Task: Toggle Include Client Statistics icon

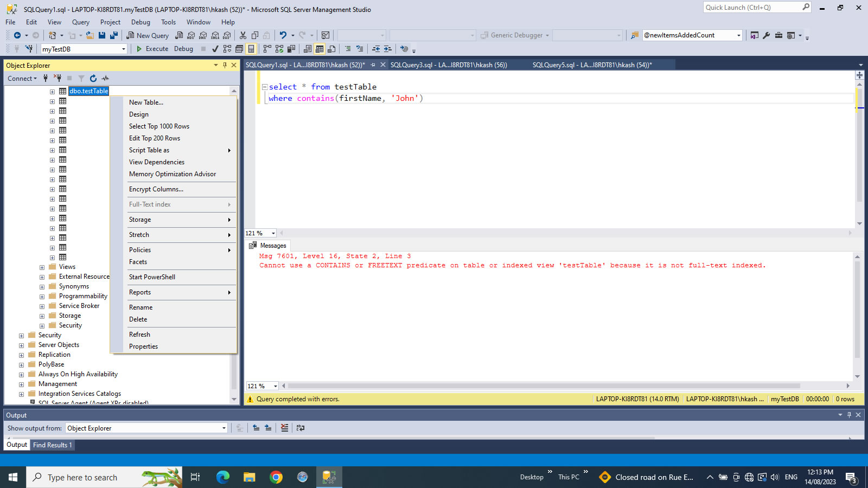Action: coord(291,49)
